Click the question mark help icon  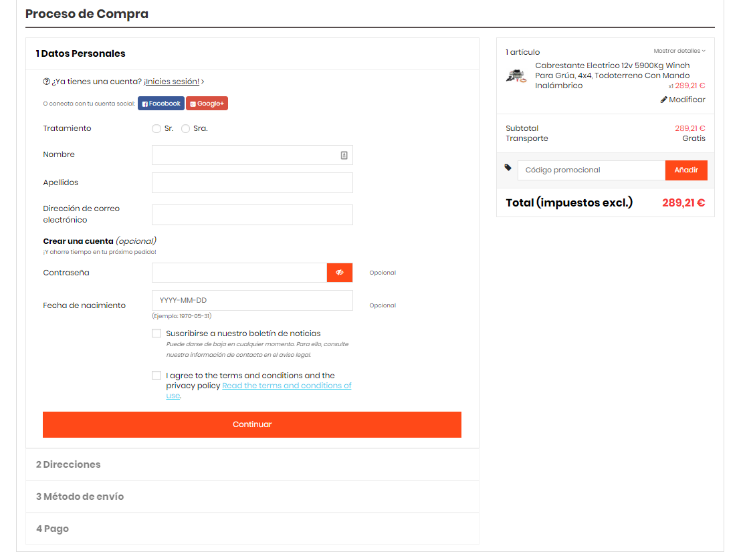point(47,82)
